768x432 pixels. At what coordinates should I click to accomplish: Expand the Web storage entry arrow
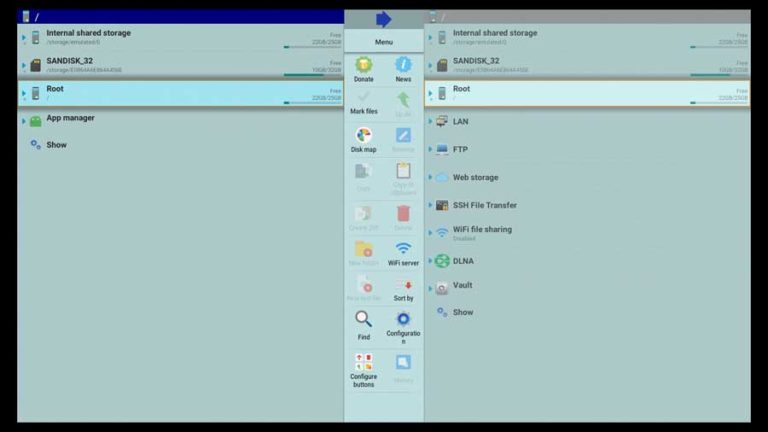click(430, 177)
